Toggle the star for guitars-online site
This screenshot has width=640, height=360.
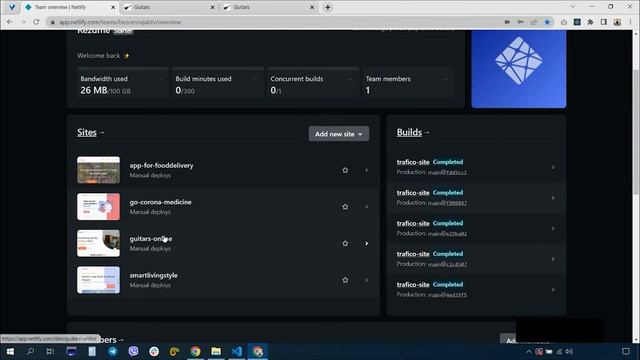coord(345,243)
